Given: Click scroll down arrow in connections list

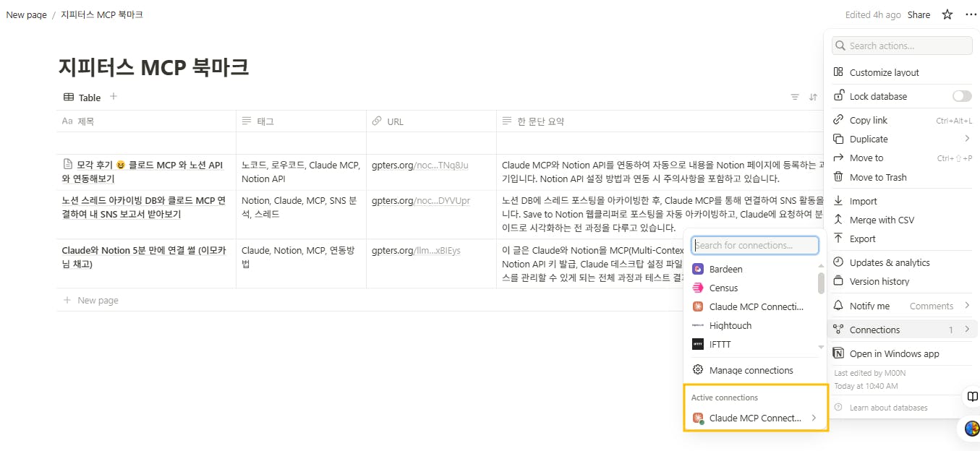Looking at the screenshot, I should pos(821,348).
